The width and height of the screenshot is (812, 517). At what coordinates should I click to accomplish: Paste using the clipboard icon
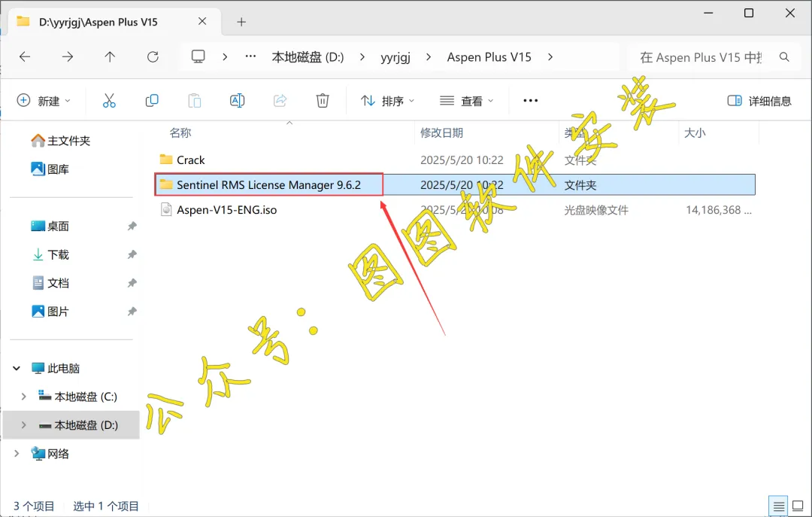point(195,101)
